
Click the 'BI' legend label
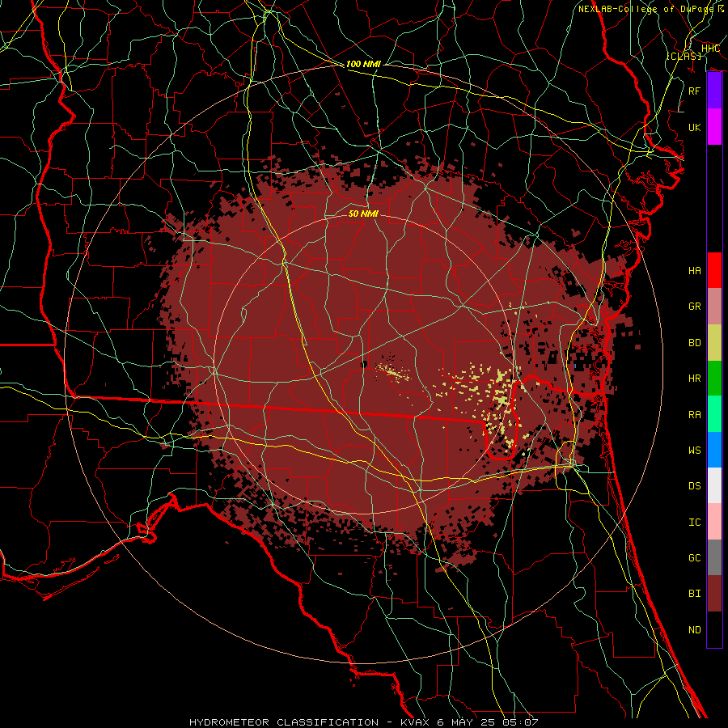pos(694,594)
